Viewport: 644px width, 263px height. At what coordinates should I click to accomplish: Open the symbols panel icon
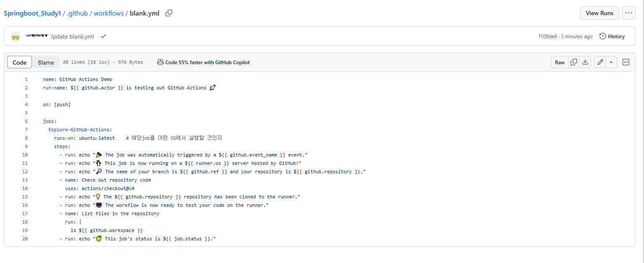[626, 62]
